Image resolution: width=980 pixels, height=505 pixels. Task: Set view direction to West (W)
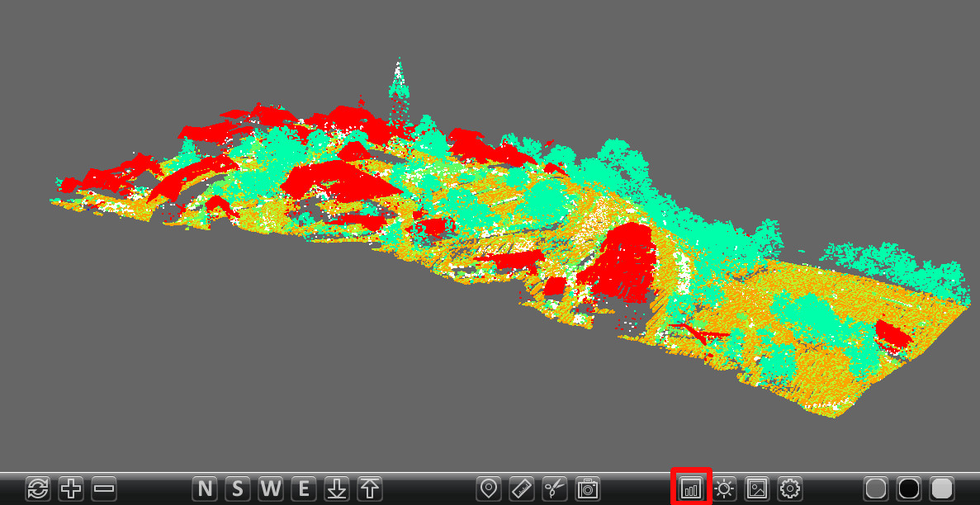271,488
